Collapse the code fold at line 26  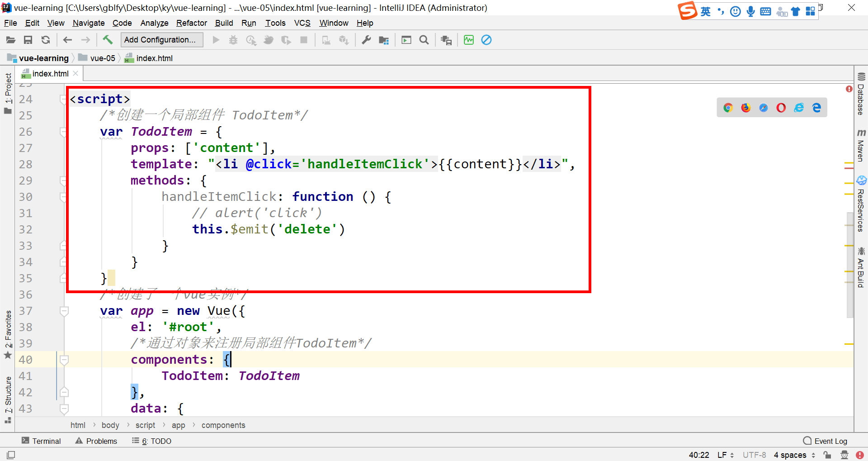click(x=64, y=132)
